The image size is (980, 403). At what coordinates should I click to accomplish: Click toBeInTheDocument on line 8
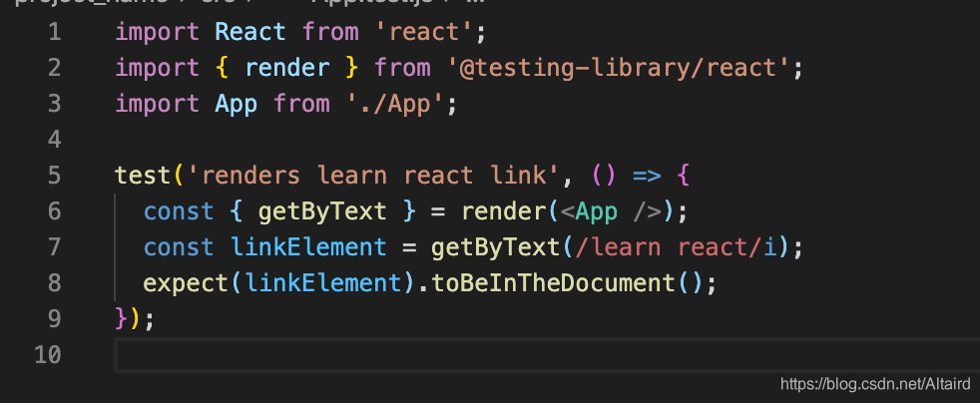coord(554,283)
